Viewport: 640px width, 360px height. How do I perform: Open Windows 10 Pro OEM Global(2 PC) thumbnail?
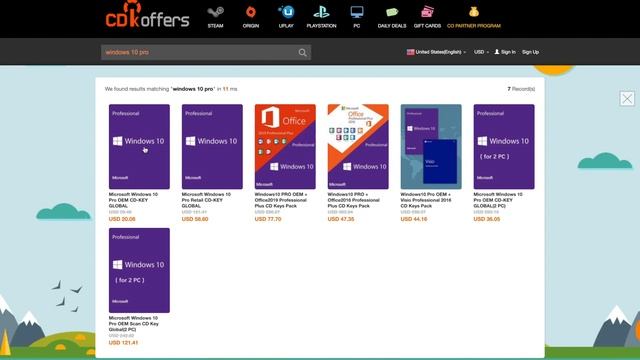[504, 147]
